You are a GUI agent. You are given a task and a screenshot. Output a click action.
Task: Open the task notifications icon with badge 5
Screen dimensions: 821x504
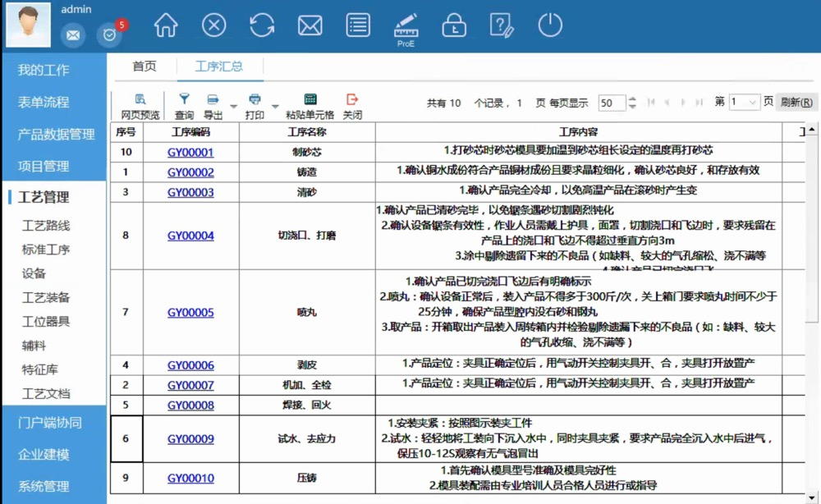pyautogui.click(x=109, y=35)
